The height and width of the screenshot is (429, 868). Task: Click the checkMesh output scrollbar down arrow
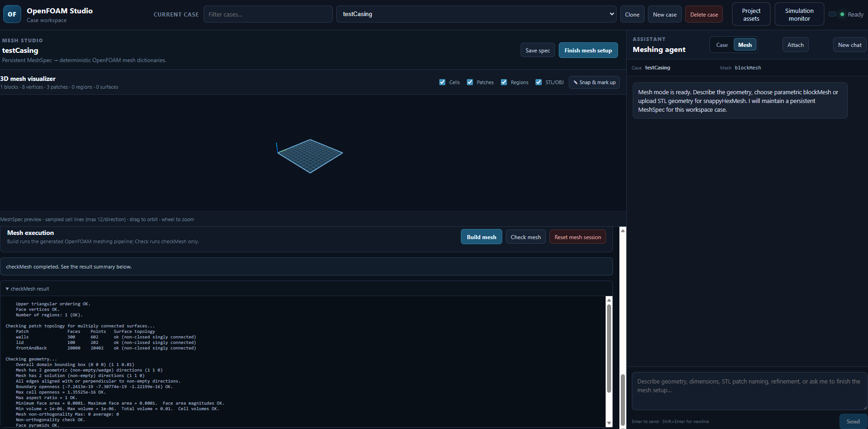(x=609, y=423)
